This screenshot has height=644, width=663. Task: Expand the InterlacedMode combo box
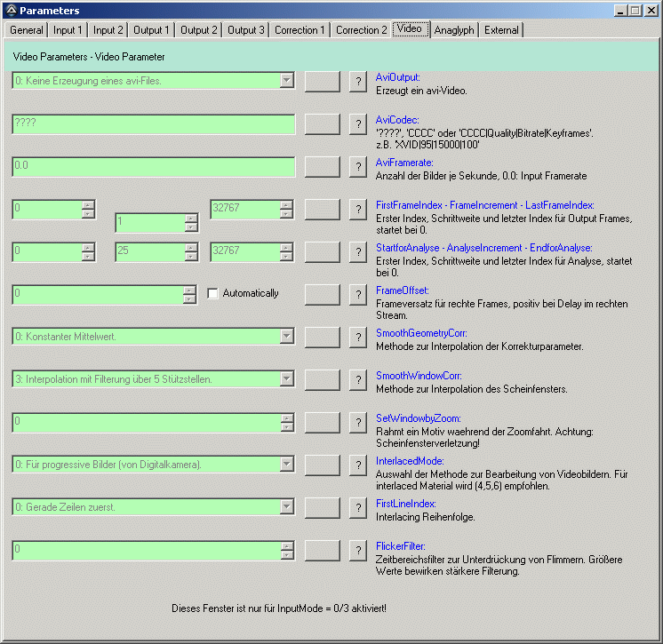(286, 465)
